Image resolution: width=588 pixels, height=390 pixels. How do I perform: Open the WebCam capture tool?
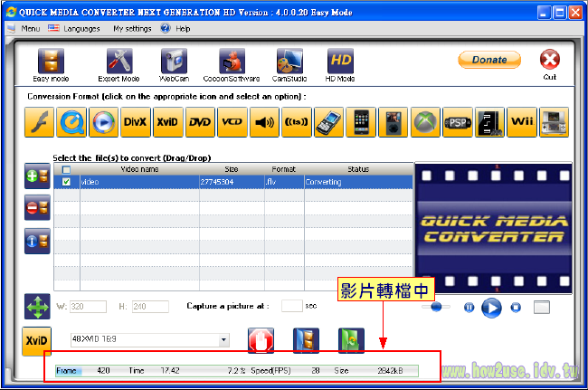(x=174, y=62)
